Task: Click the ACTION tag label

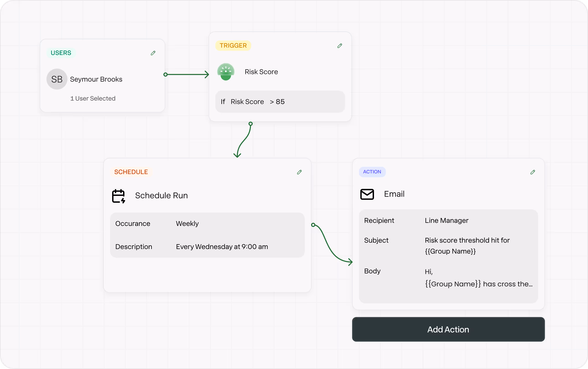Action: 372,172
